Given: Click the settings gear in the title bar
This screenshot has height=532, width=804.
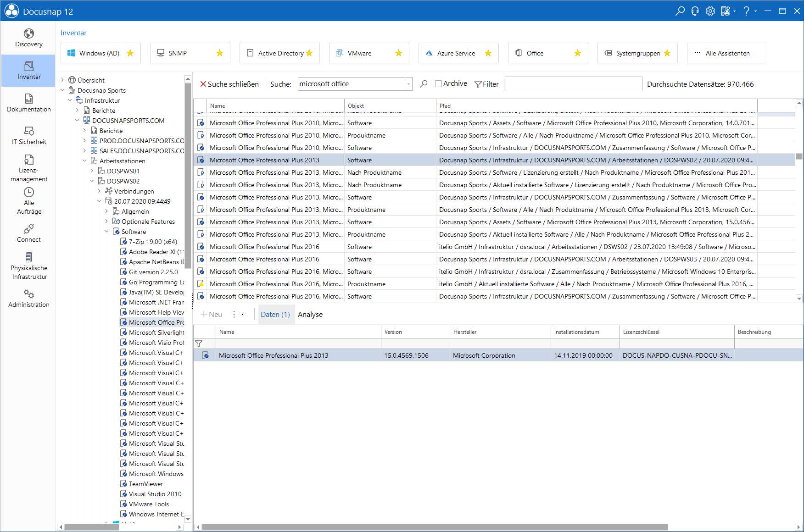Looking at the screenshot, I should point(710,11).
